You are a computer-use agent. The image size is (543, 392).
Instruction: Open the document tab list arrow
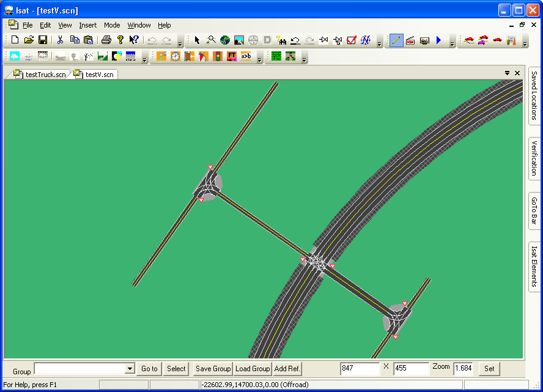(507, 73)
